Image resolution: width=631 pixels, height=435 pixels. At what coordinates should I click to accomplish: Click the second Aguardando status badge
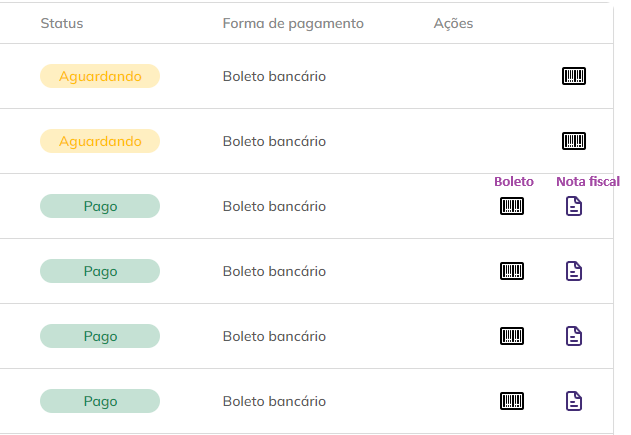[x=100, y=141]
